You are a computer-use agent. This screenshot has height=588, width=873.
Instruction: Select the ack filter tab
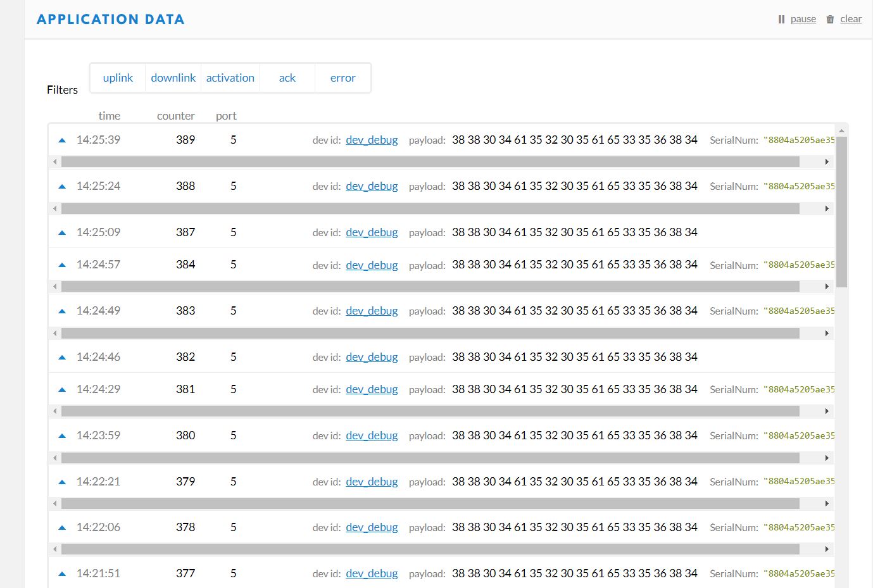point(287,77)
